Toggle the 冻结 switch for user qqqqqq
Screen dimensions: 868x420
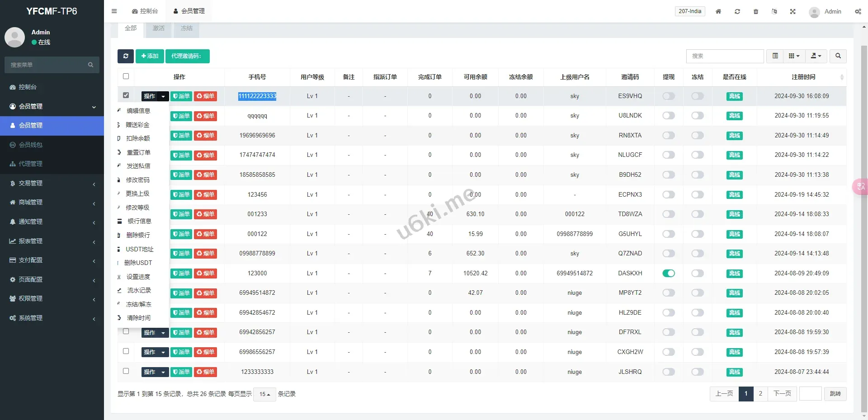click(x=697, y=116)
